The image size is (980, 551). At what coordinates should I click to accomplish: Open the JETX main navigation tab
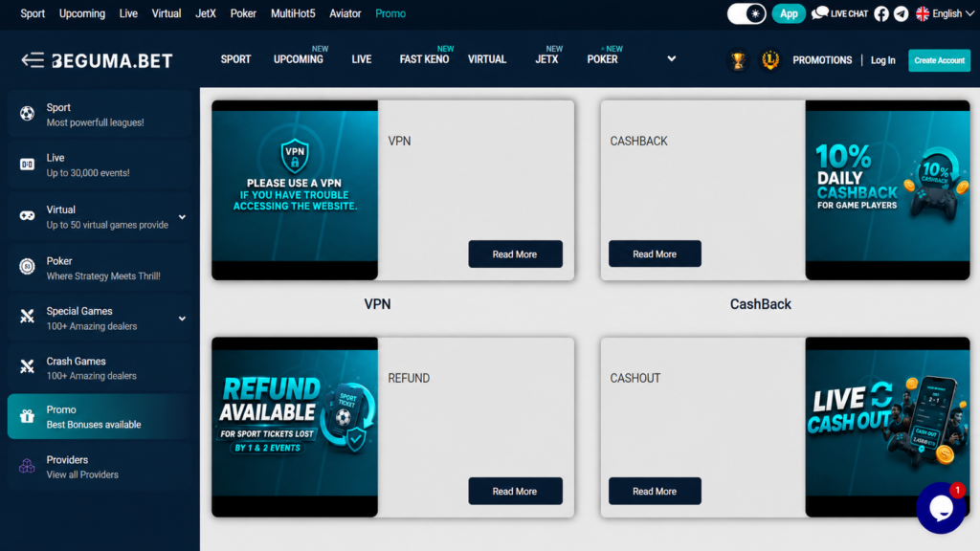[546, 59]
